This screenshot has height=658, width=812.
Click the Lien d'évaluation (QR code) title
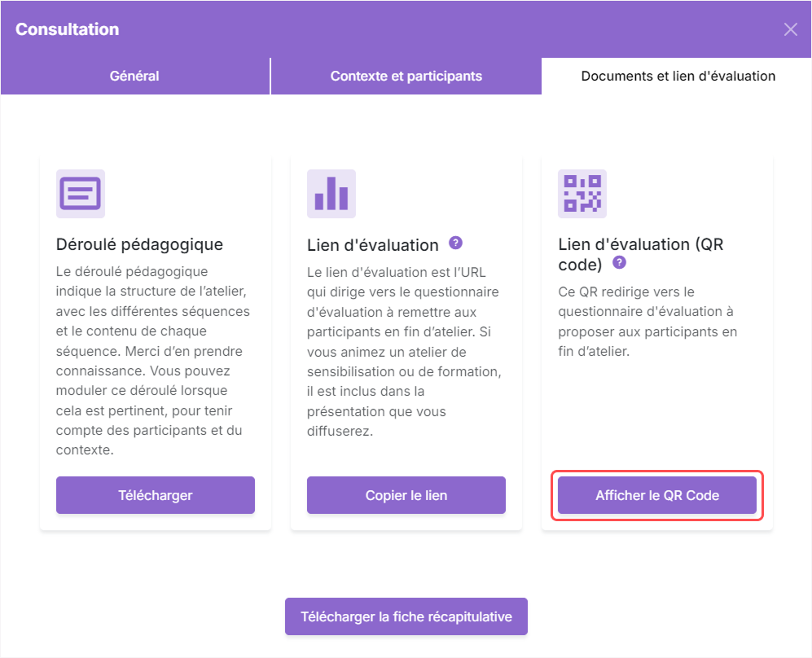641,254
